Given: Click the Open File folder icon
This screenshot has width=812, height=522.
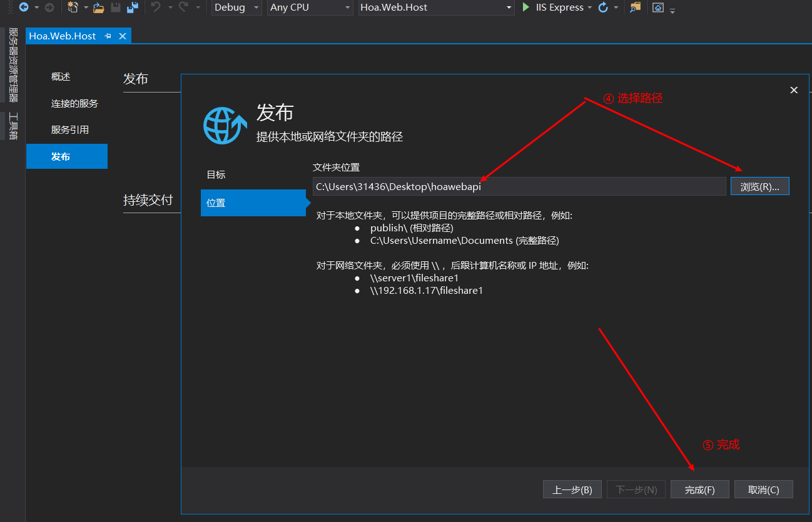Looking at the screenshot, I should (98, 8).
